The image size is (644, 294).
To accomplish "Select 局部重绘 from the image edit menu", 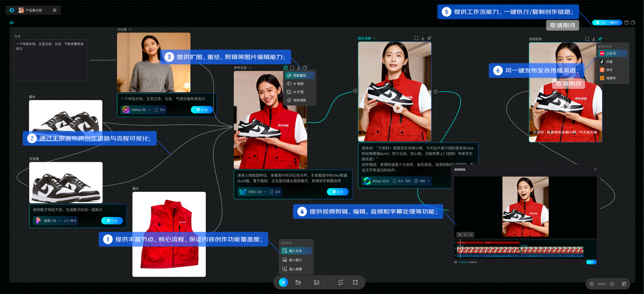I will [299, 76].
